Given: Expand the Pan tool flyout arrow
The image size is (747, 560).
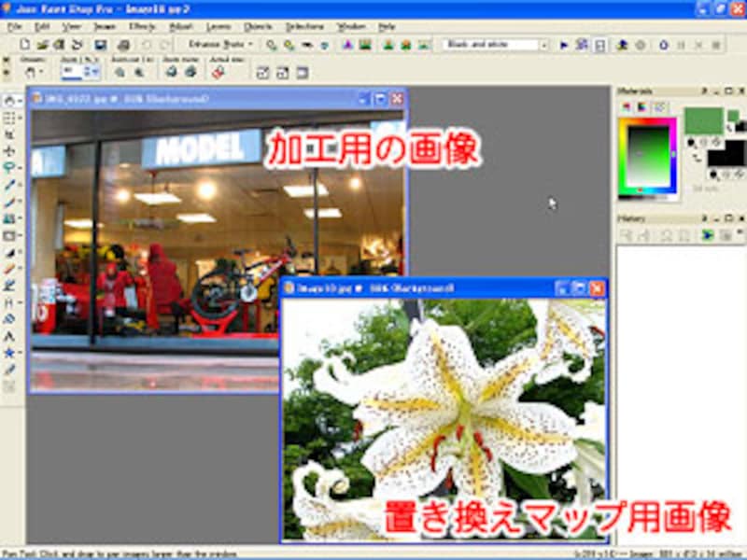Looking at the screenshot, I should pyautogui.click(x=20, y=101).
